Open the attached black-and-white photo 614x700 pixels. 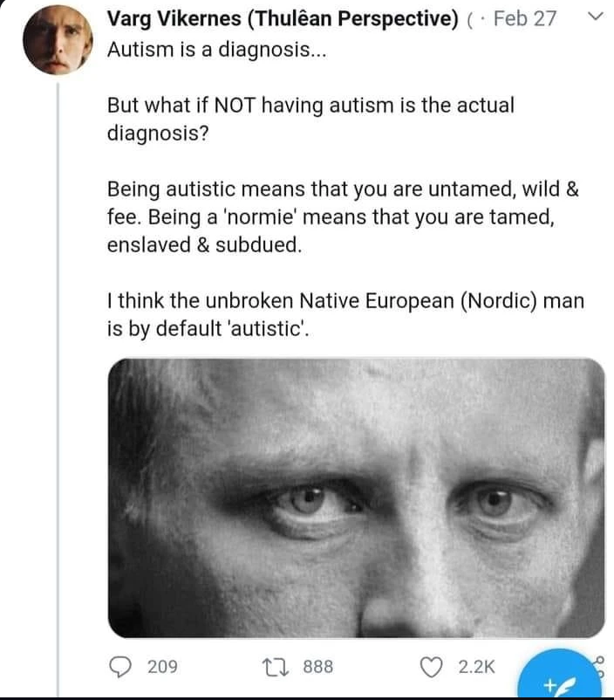(356, 498)
